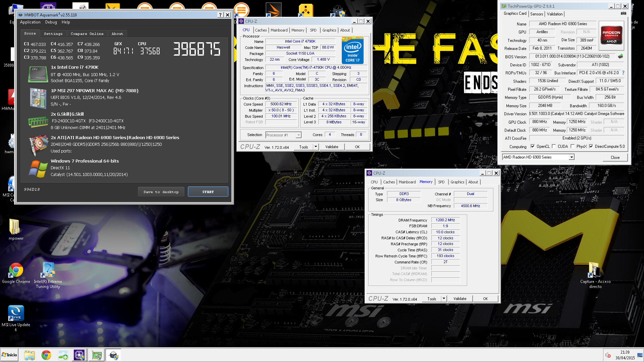Viewport: 644px width, 362px height.
Task: Open the Debug menu in Aquamark
Action: [51, 22]
